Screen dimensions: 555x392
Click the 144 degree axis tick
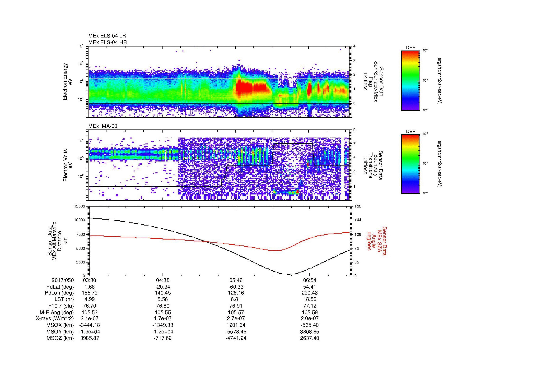point(358,220)
